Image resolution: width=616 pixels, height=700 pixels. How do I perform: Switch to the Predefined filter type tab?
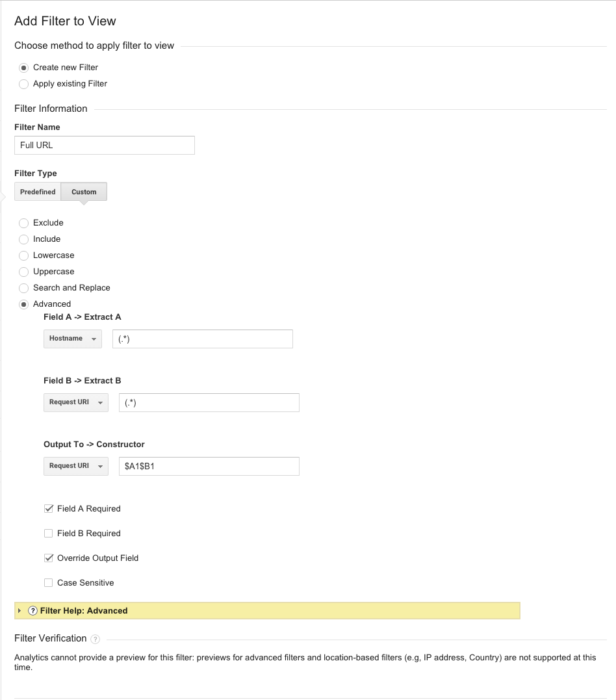point(38,192)
